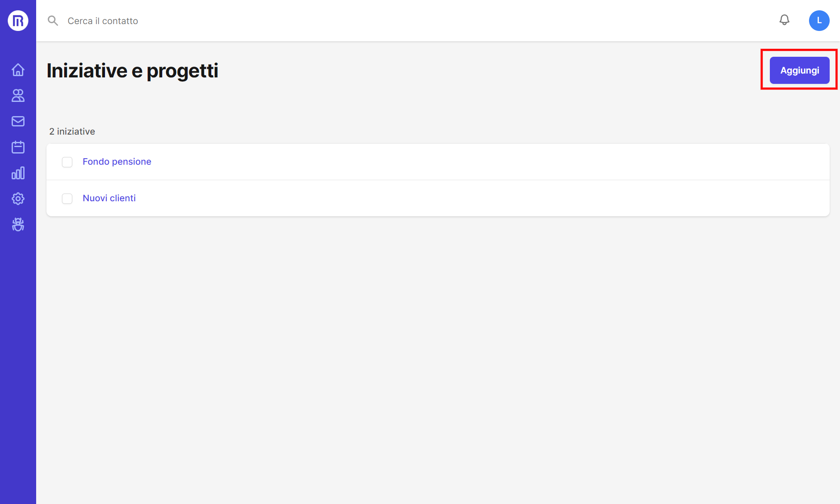Image resolution: width=840 pixels, height=504 pixels.
Task: Open the Email section from the sidebar
Action: coord(18,121)
